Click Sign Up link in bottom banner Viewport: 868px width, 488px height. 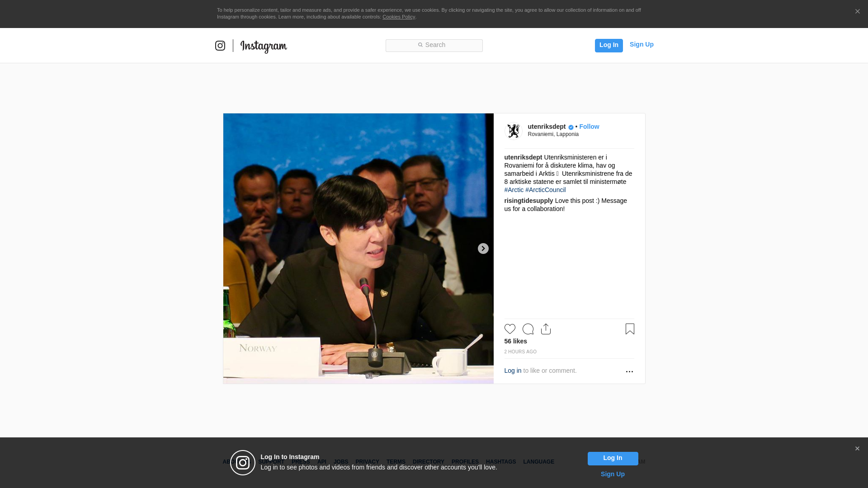tap(613, 474)
